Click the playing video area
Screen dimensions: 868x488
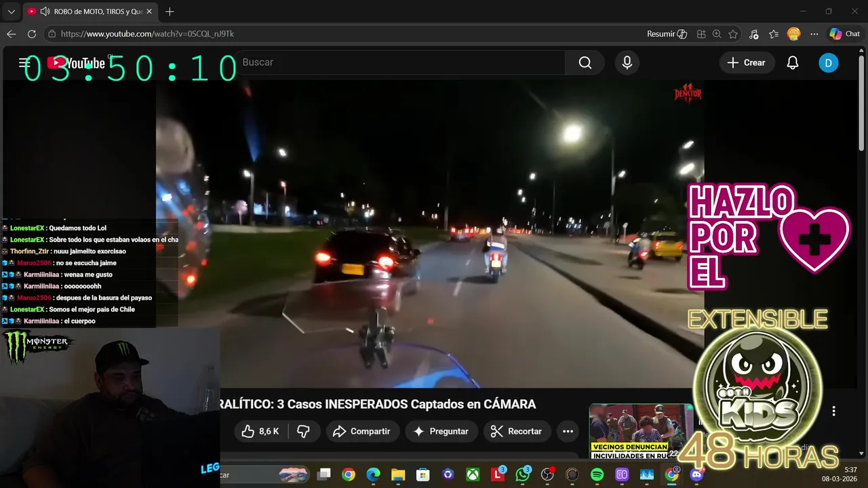click(x=430, y=234)
